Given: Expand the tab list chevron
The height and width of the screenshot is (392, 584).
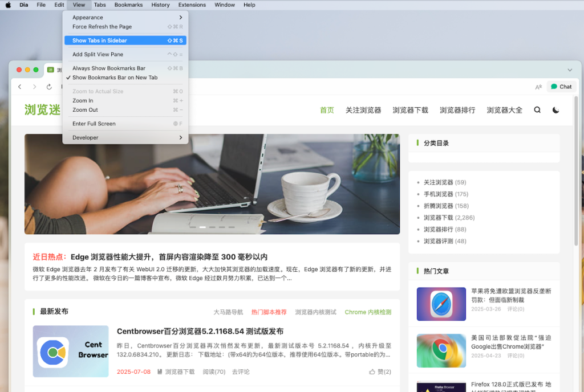Looking at the screenshot, I should tap(570, 70).
